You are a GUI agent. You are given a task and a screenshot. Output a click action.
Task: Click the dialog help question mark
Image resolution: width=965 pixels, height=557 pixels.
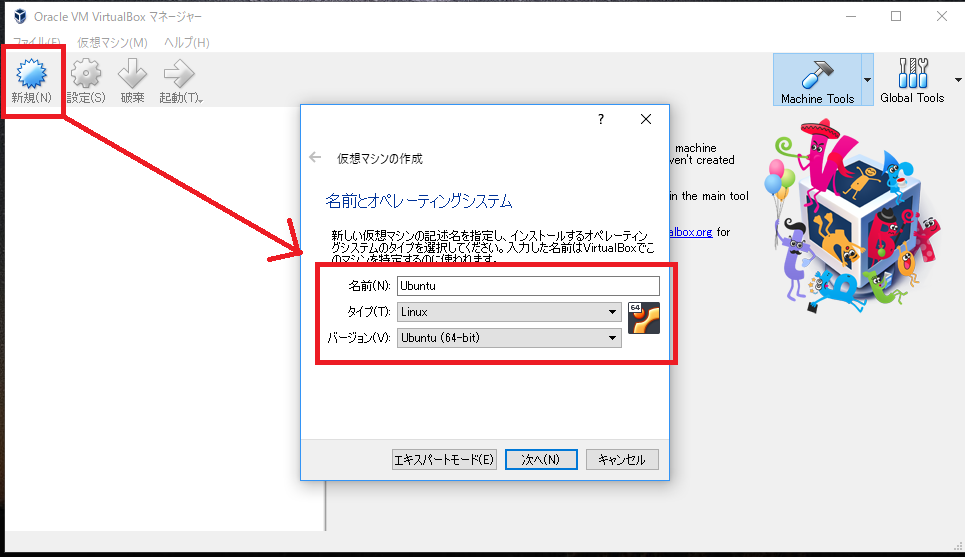[601, 119]
